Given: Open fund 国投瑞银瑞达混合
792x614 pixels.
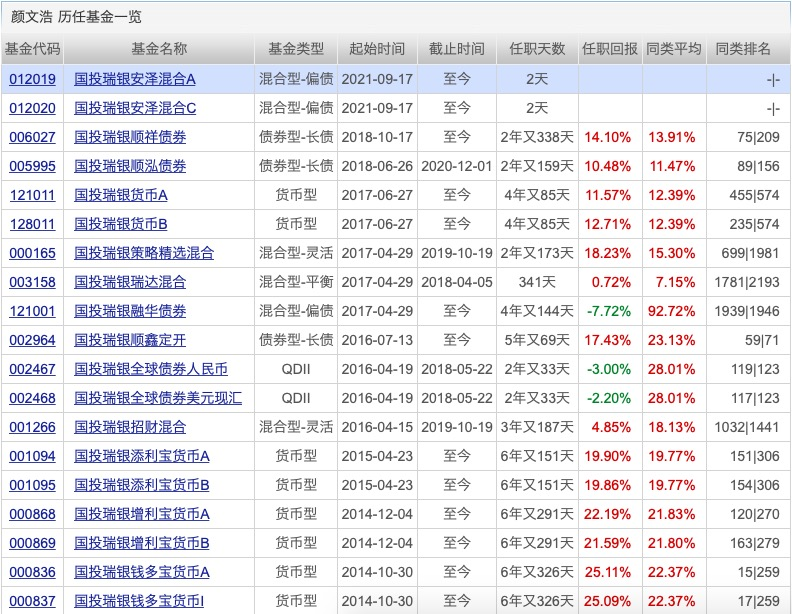Looking at the screenshot, I should click(130, 282).
